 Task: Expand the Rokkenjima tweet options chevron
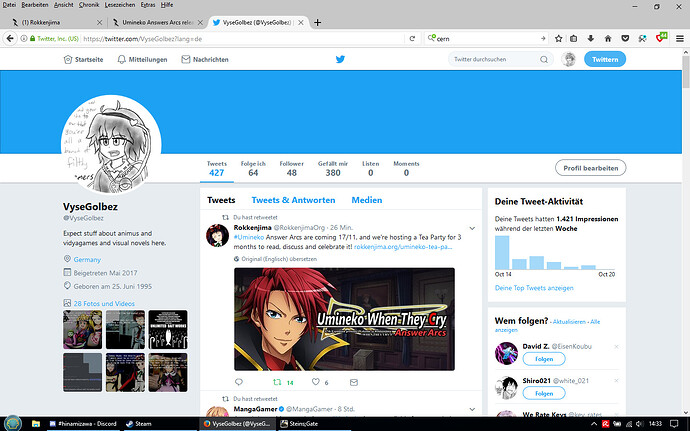(x=472, y=228)
